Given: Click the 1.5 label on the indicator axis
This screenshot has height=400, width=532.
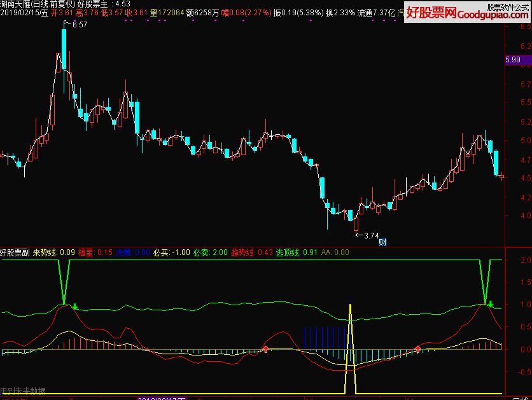Looking at the screenshot, I should click(526, 282).
